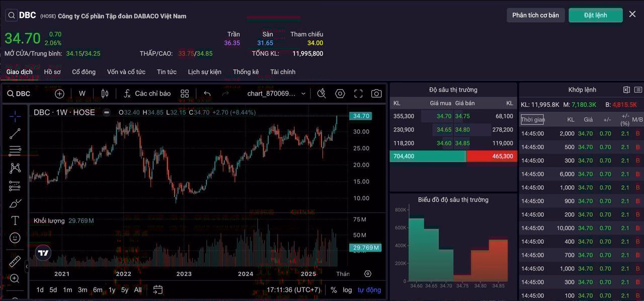This screenshot has height=301, width=644.
Task: Enter fullscreen chart mode
Action: point(358,94)
